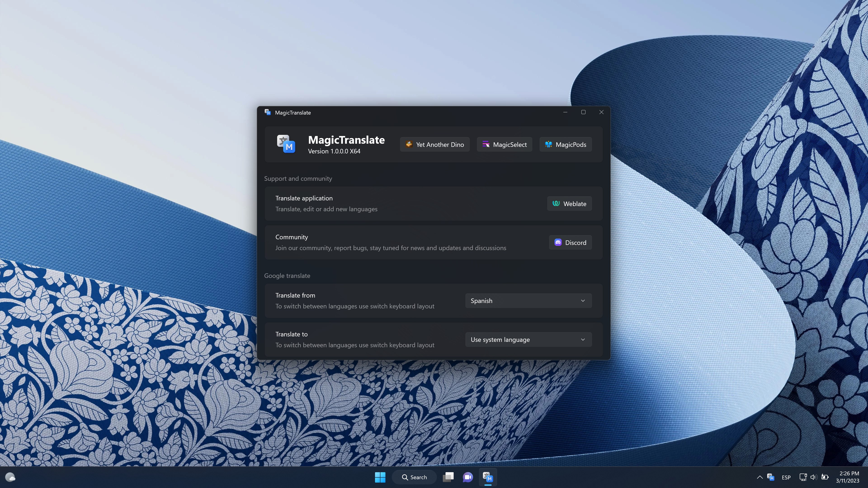Show hidden system tray icons

point(760,477)
